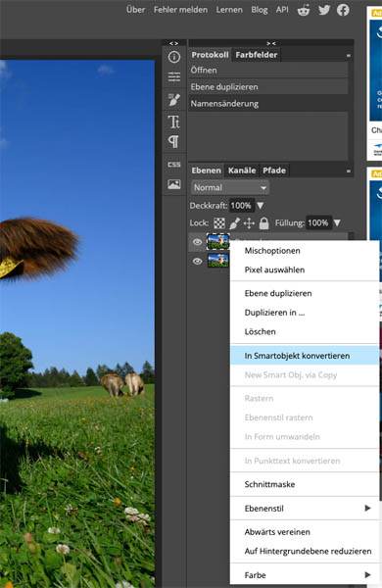Open the Protokoll panel menu button

click(x=349, y=55)
